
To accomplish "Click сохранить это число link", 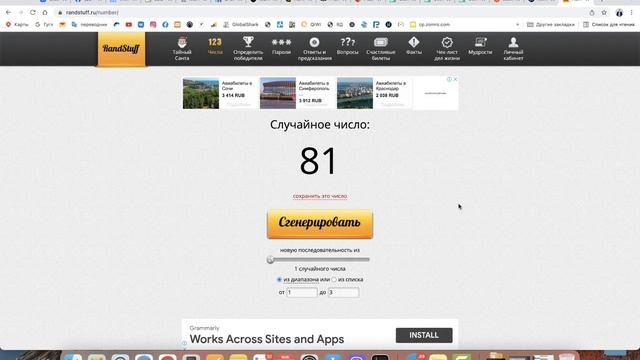I will click(x=320, y=196).
